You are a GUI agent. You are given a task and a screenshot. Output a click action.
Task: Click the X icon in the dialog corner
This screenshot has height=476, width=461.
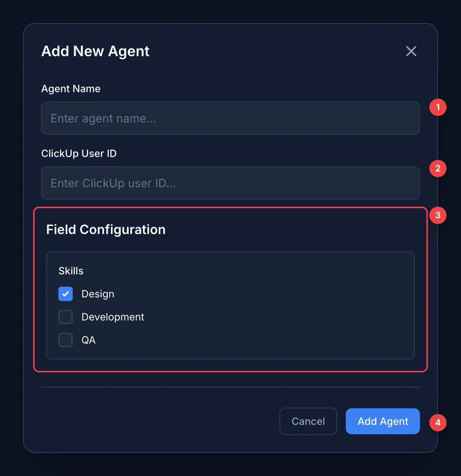[x=411, y=51]
